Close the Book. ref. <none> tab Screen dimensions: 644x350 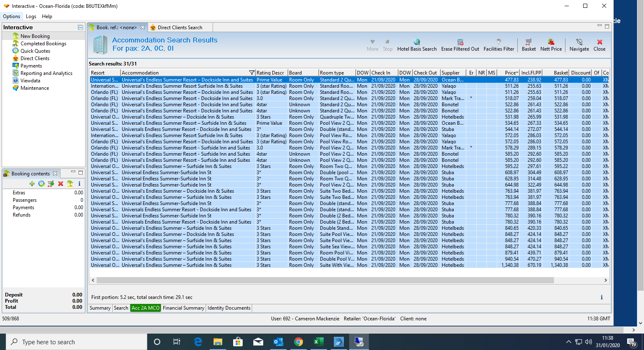pos(143,27)
